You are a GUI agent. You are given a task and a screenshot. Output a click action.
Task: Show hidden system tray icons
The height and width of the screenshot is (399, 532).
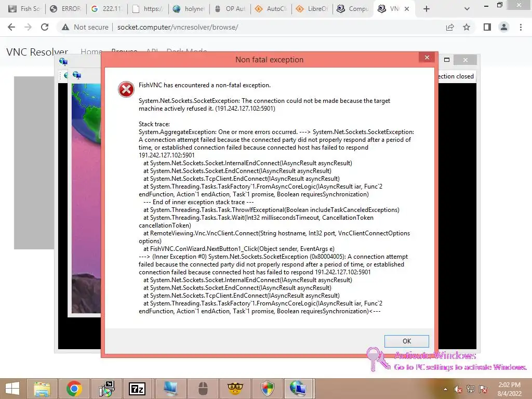point(445,389)
